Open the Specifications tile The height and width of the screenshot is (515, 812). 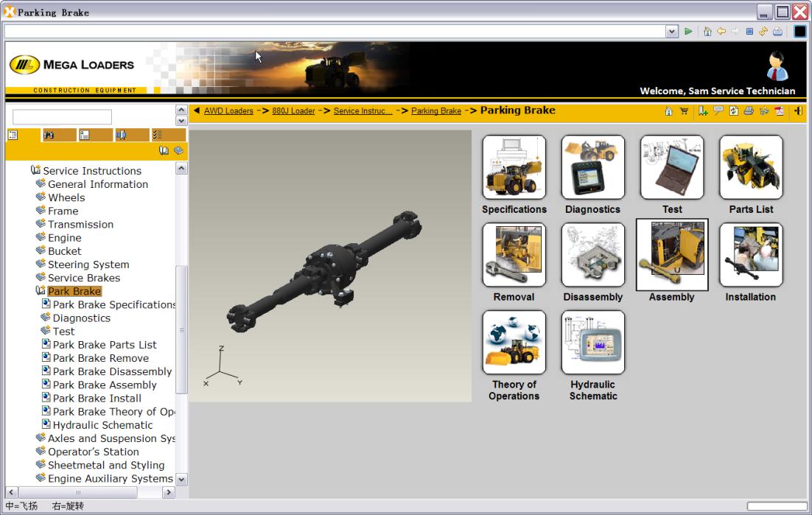(x=514, y=168)
